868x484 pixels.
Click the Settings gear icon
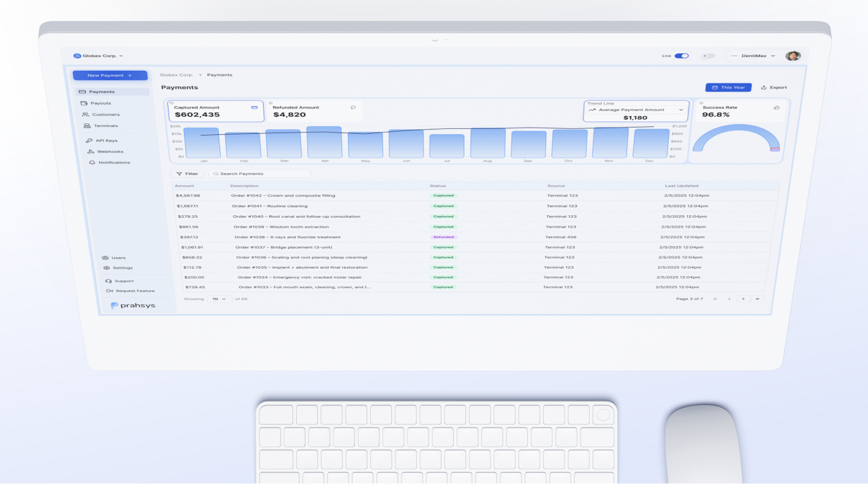(107, 268)
